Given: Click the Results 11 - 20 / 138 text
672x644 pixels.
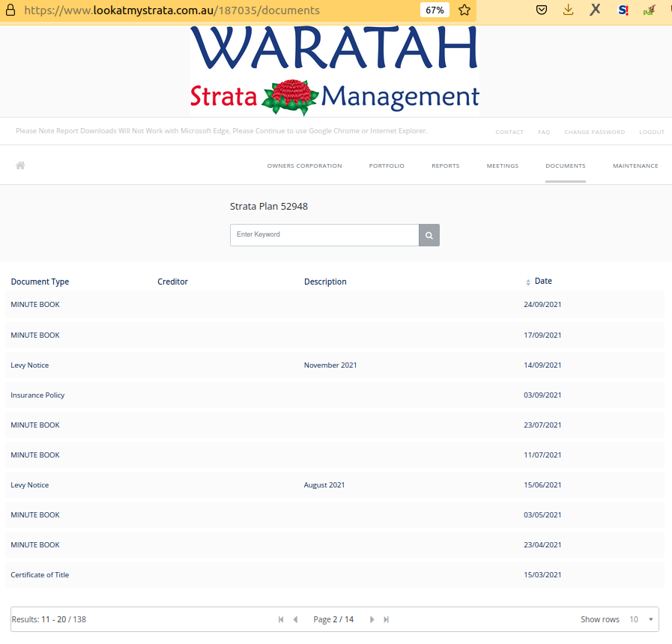Looking at the screenshot, I should coord(49,619).
